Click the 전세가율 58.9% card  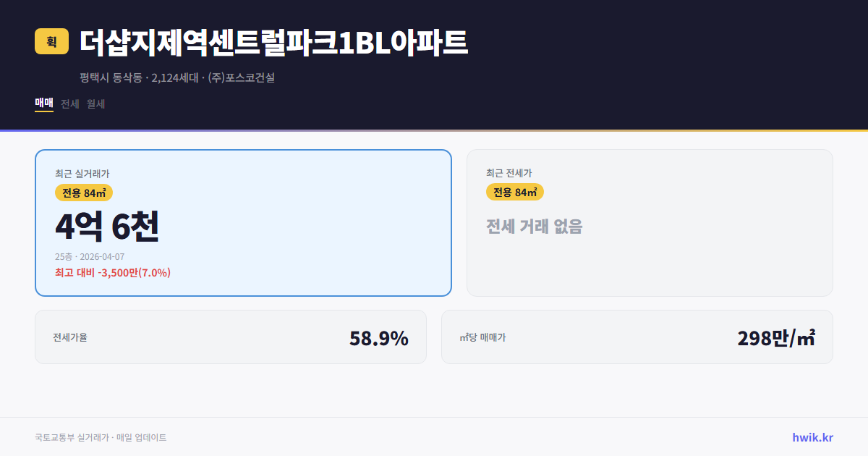231,337
